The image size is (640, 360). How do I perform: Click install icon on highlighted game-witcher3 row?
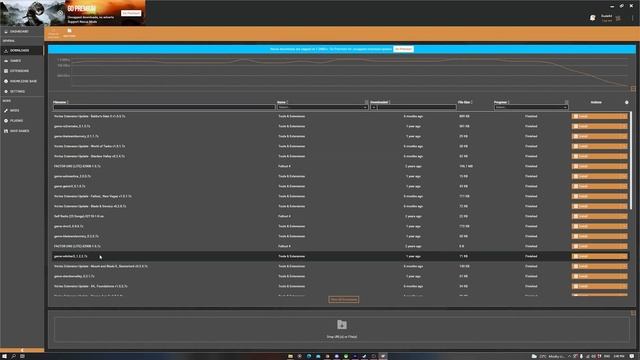click(x=576, y=256)
